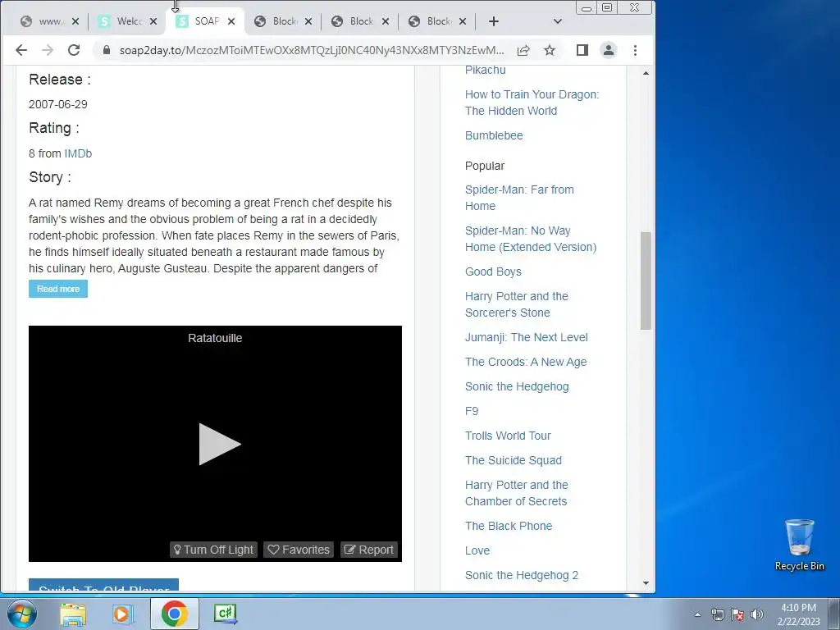Click the scrollbar up arrow
Screen dimensions: 840x630
(646, 72)
